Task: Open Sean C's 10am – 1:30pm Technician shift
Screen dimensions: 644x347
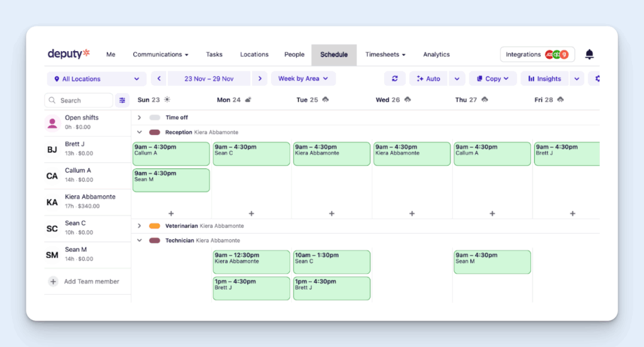Action: pyautogui.click(x=331, y=262)
